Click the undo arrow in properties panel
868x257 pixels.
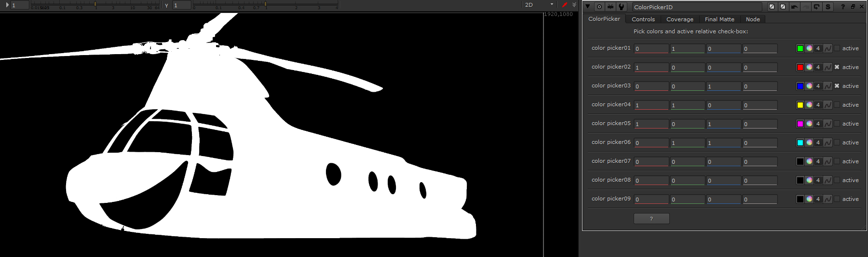click(x=794, y=7)
